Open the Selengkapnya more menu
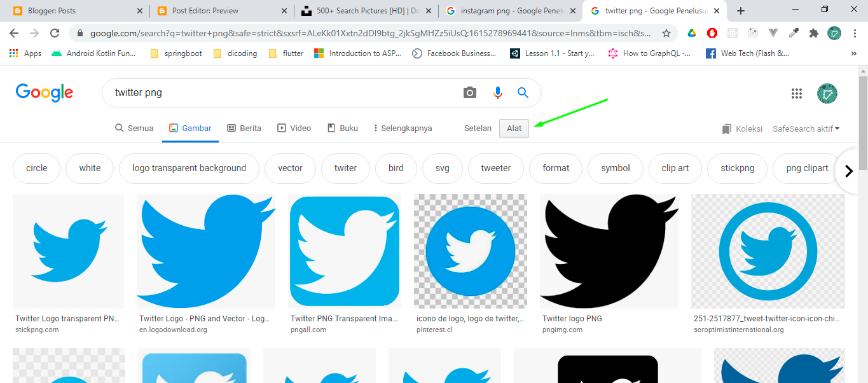Image resolution: width=868 pixels, height=383 pixels. coord(403,128)
